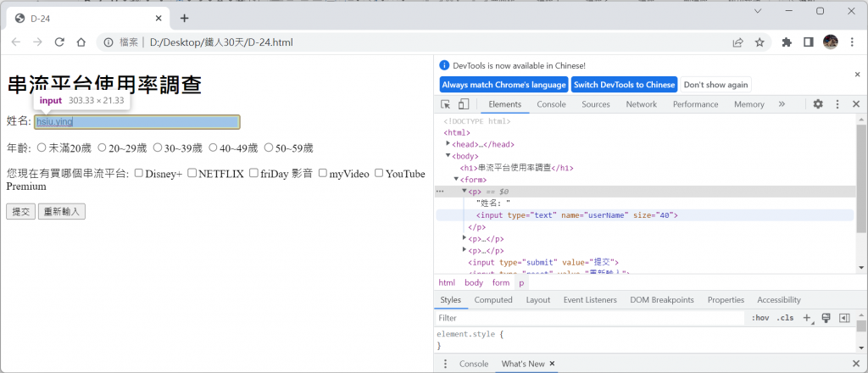Click Switch DevTools to Chinese button
Image resolution: width=868 pixels, height=373 pixels.
point(625,85)
